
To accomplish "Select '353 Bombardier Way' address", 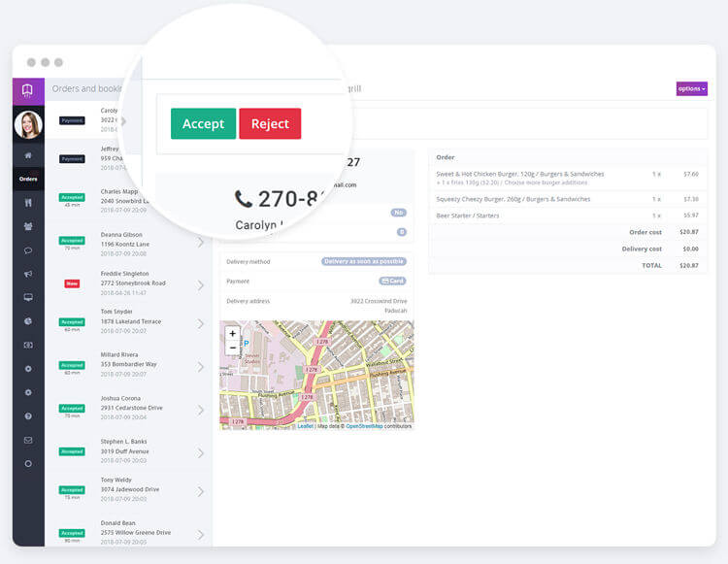I will 128,364.
